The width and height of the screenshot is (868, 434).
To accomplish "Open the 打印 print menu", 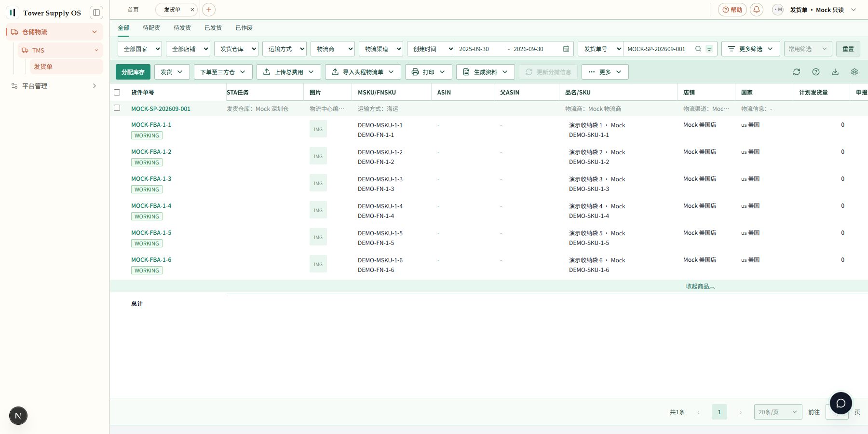I will click(429, 72).
